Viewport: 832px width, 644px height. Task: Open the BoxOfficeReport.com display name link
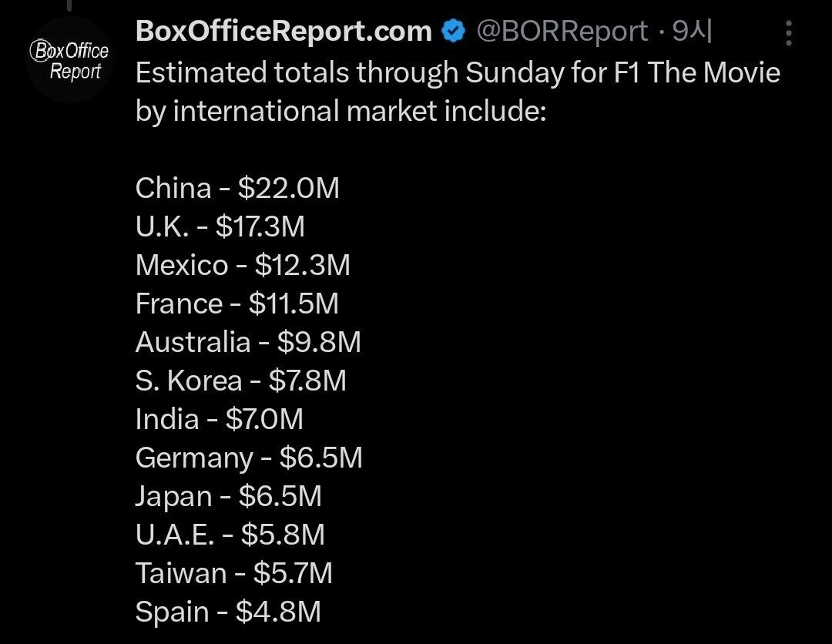click(283, 32)
